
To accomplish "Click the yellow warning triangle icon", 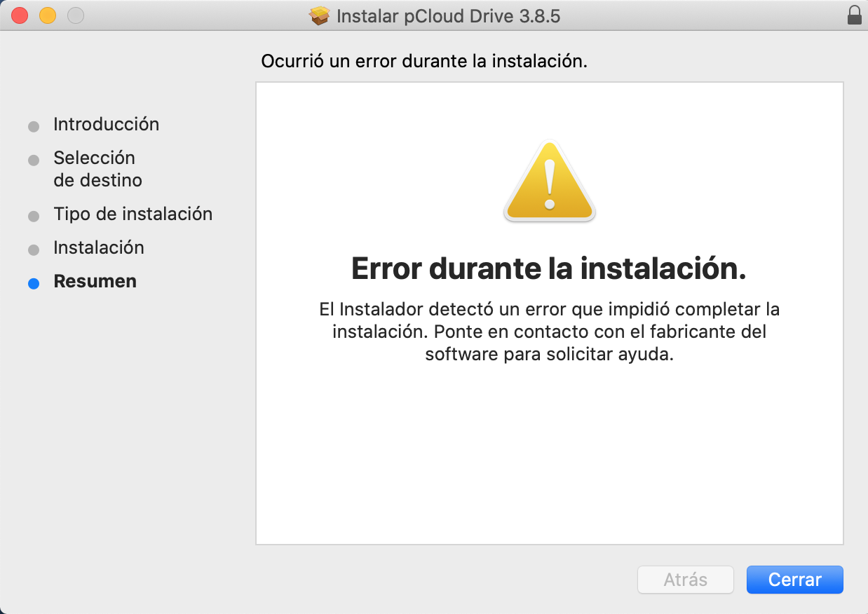I will [x=550, y=182].
